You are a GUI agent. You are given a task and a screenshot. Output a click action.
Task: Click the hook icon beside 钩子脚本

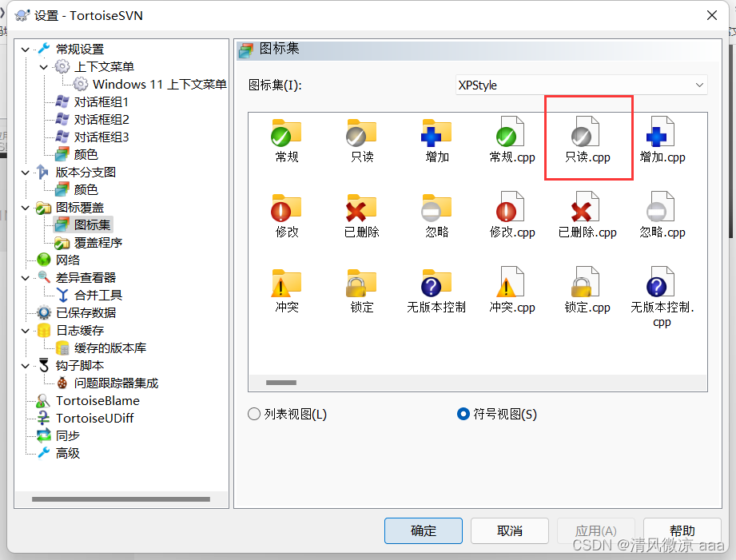(44, 365)
